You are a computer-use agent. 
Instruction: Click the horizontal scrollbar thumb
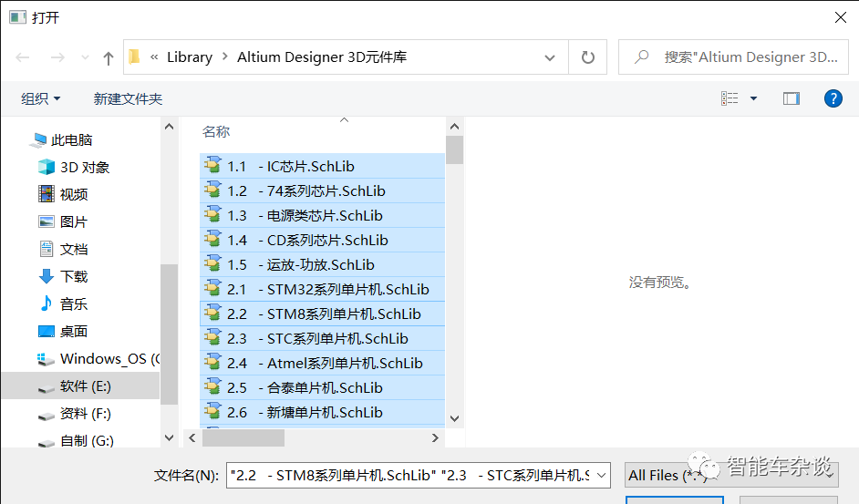click(x=243, y=437)
